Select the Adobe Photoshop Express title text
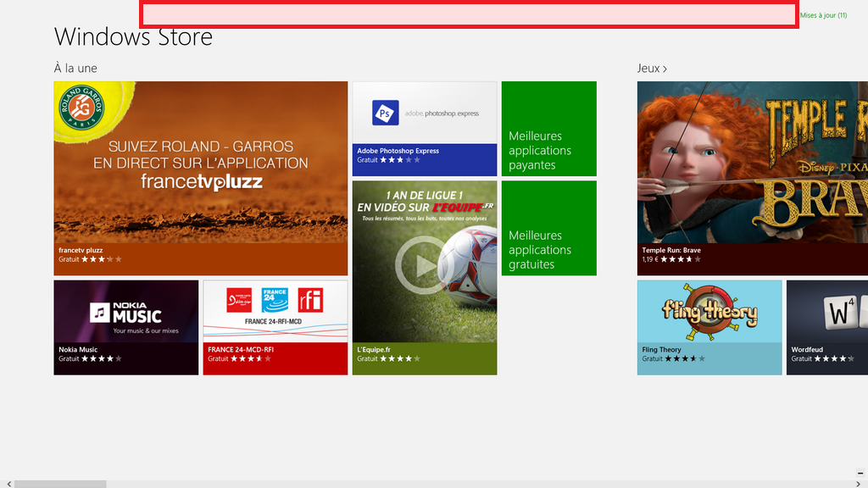This screenshot has height=488, width=868. click(398, 151)
